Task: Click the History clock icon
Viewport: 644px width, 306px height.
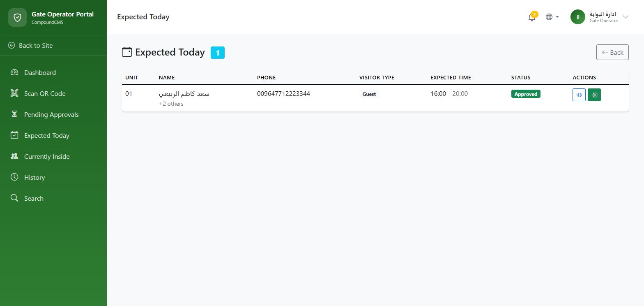Action: [14, 177]
